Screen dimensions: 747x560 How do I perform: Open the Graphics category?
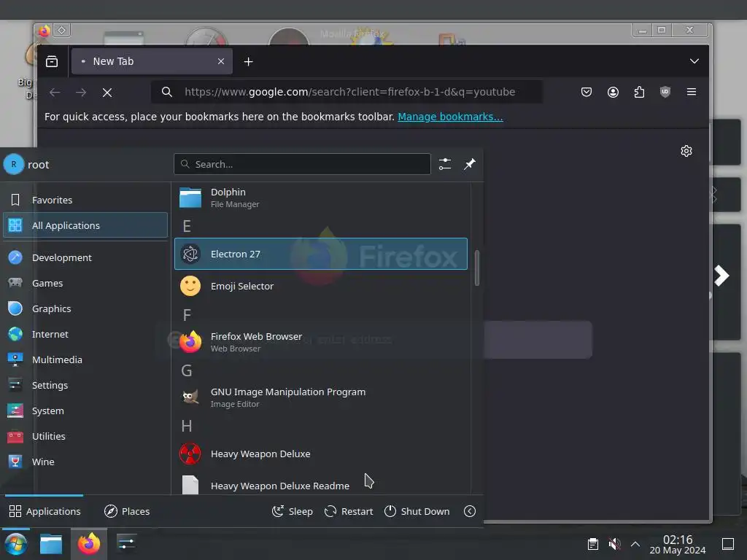coord(85,308)
